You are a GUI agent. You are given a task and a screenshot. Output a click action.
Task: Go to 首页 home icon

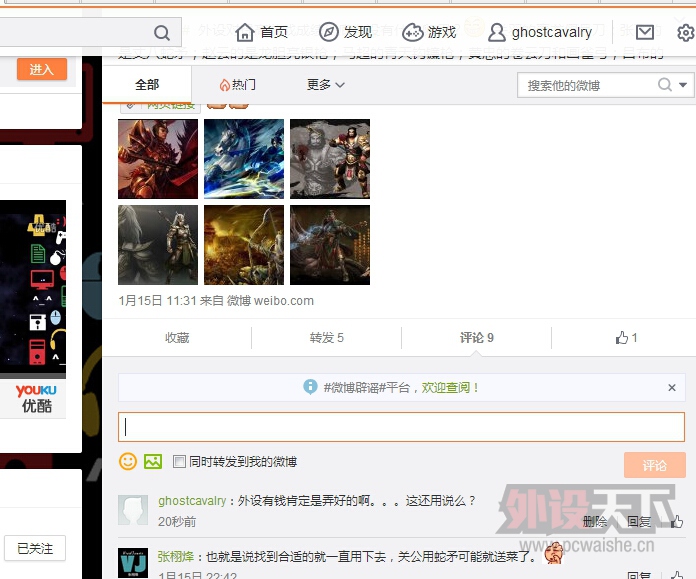click(x=245, y=32)
